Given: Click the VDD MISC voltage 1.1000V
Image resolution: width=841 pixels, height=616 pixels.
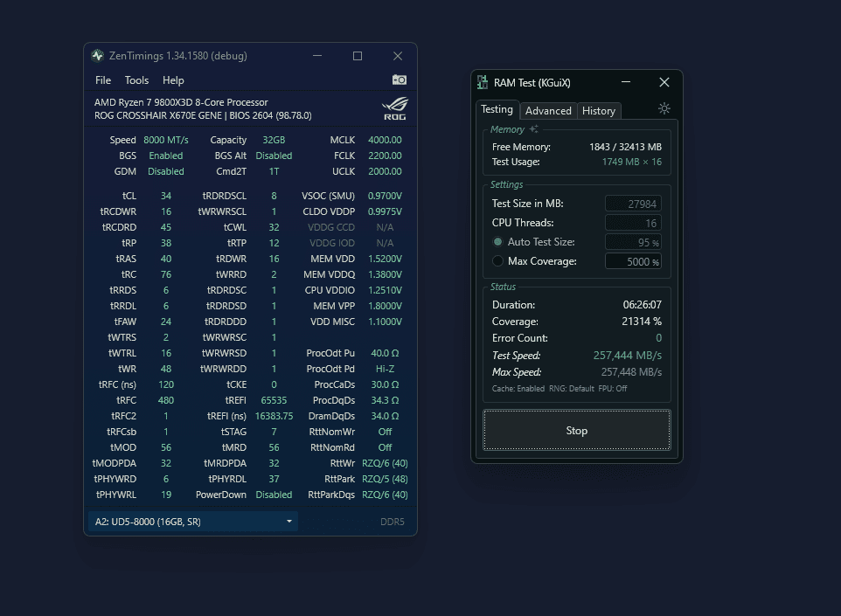Looking at the screenshot, I should tap(385, 322).
